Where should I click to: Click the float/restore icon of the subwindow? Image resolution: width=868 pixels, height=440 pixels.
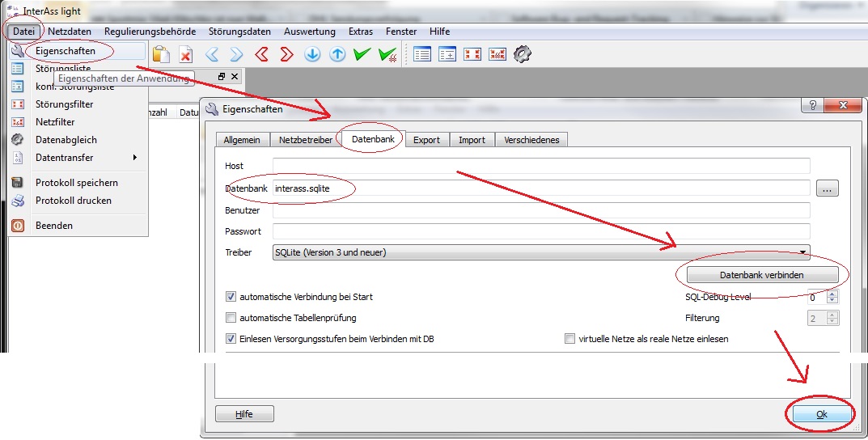pyautogui.click(x=222, y=76)
